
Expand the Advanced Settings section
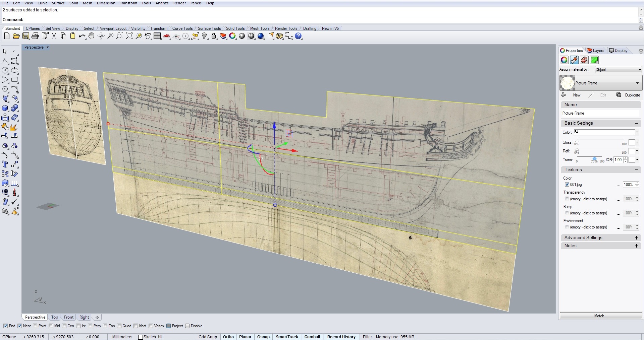[636, 238]
